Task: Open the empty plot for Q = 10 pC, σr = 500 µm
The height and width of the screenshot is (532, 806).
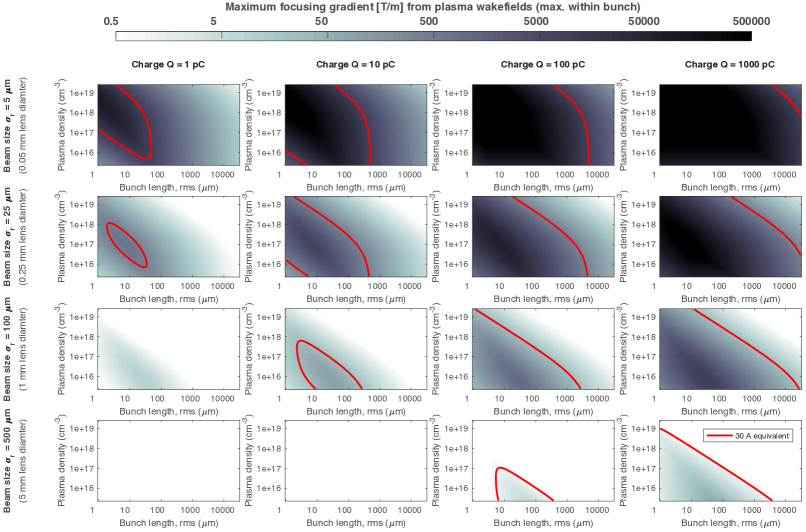Action: point(356,461)
